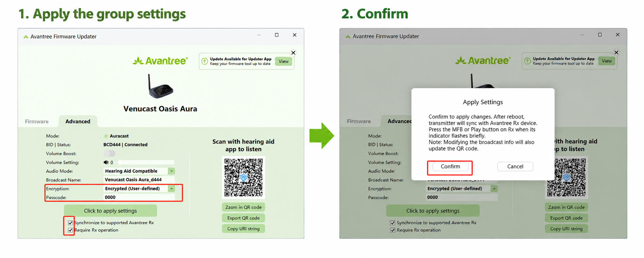Close the step 2 Firmware Updater window
644x258 pixels.
tap(618, 35)
